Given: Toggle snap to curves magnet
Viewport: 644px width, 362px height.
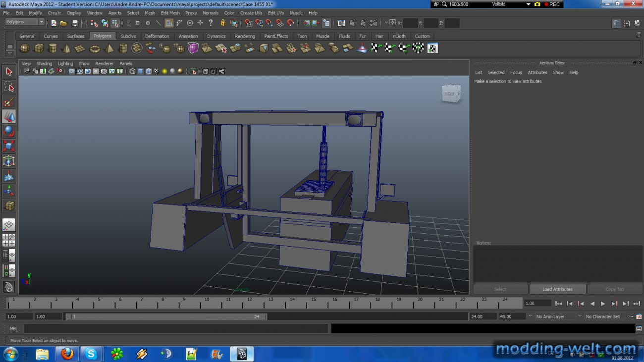Looking at the screenshot, I should 259,23.
